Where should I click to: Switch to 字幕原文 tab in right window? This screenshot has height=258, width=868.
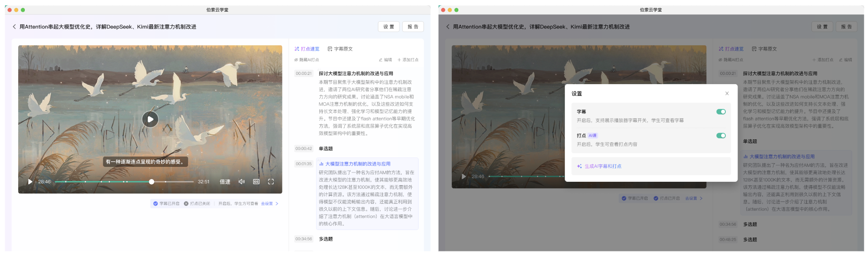point(764,49)
